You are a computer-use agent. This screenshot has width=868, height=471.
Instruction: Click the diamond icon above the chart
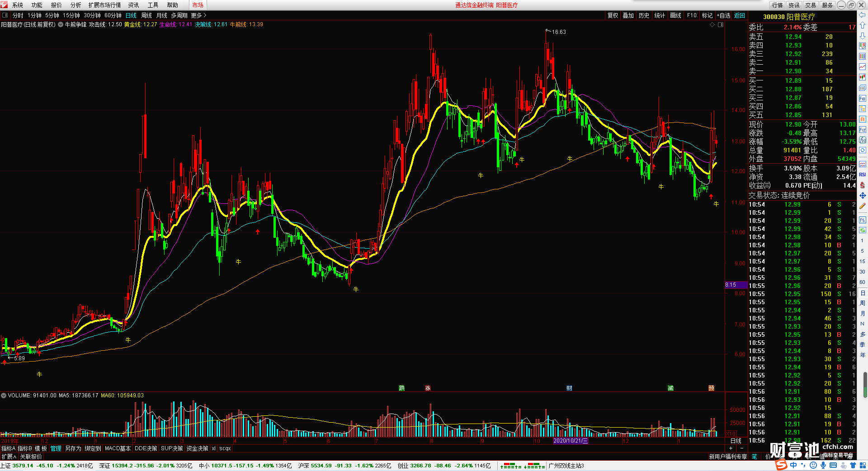tap(712, 25)
